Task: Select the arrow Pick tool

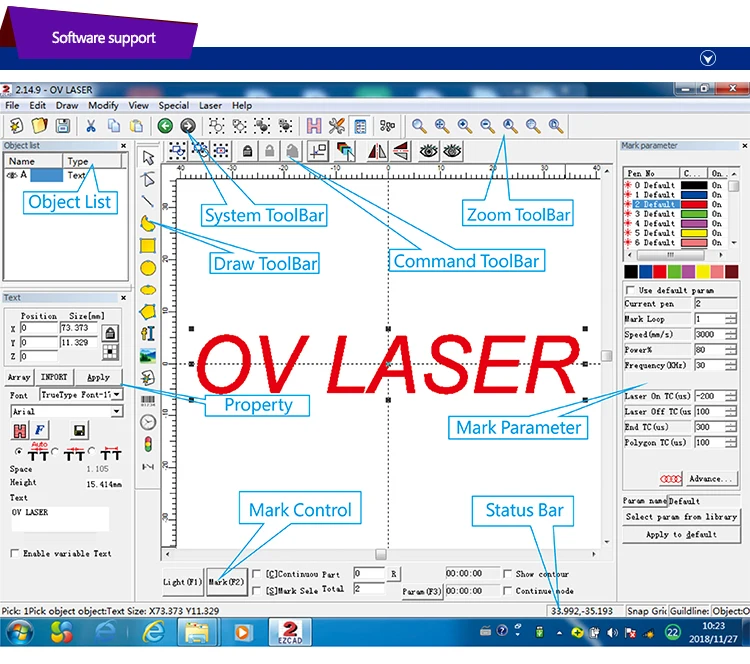Action: pos(148,157)
